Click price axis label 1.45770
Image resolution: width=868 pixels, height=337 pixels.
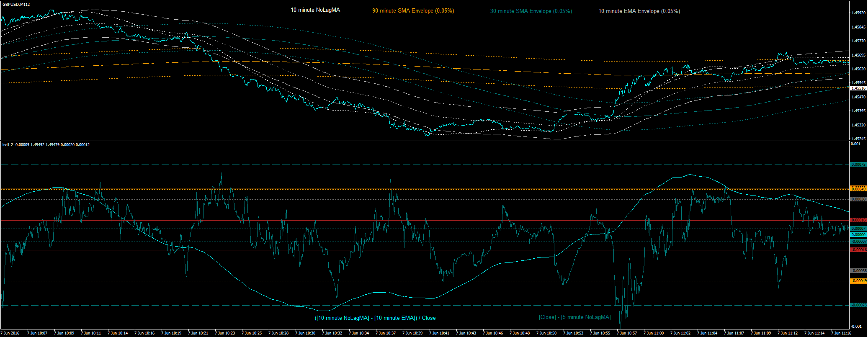point(858,41)
